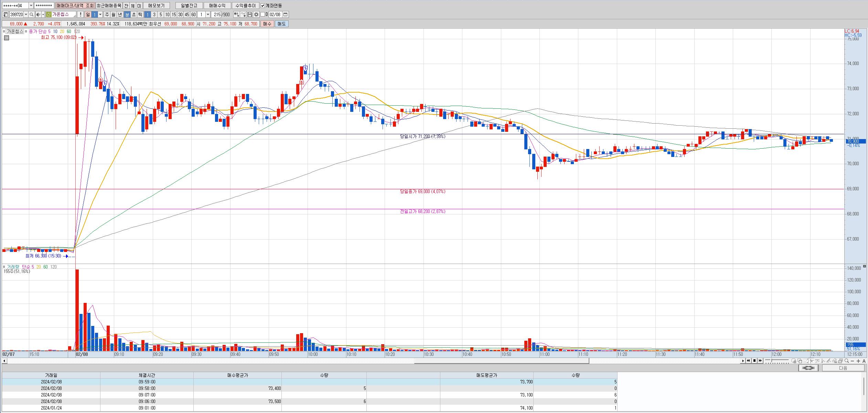
Task: Click the save chart floppy icon
Action: [250, 14]
